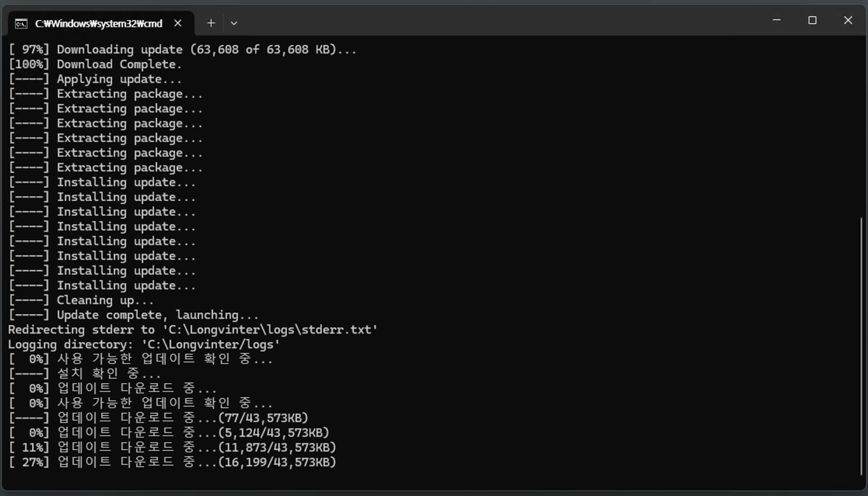The image size is (868, 496).
Task: Click the Redirecting stderr path line
Action: coord(192,330)
